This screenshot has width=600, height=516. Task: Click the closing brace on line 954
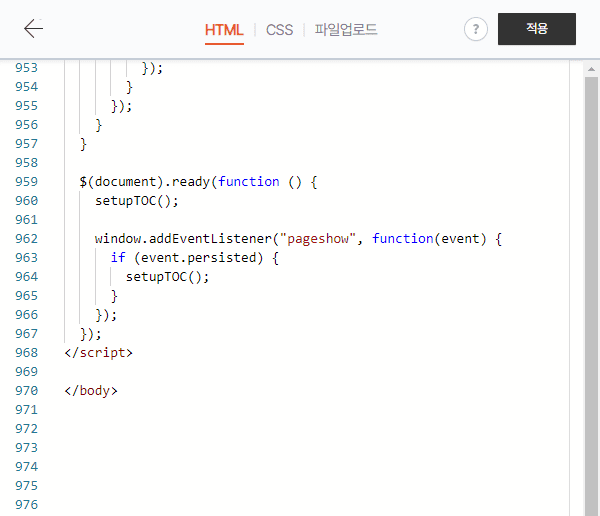129,87
